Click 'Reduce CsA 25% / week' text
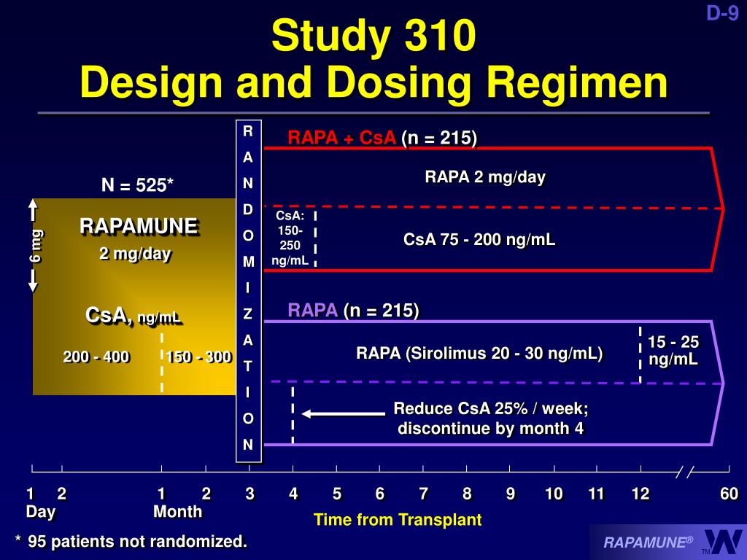 point(491,408)
